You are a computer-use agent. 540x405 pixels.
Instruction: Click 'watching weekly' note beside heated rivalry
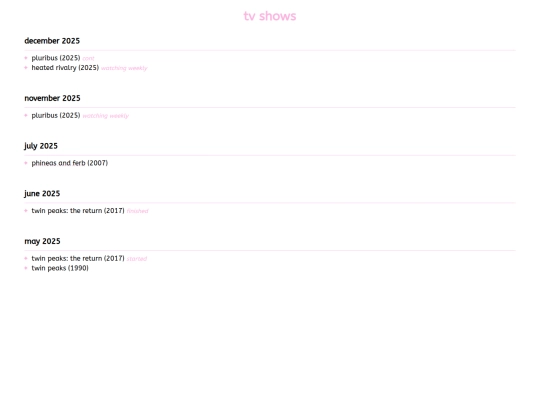coord(124,68)
